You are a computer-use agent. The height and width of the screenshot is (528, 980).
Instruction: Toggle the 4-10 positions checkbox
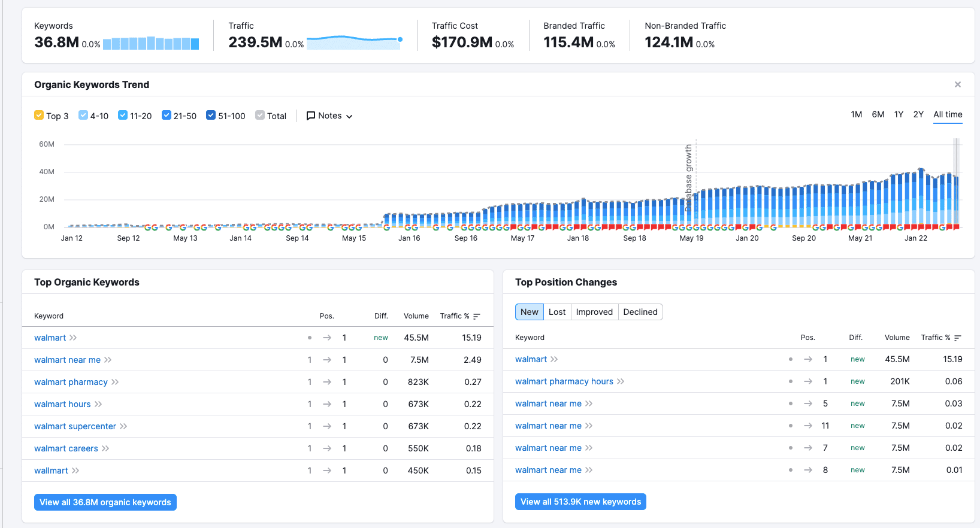point(83,115)
